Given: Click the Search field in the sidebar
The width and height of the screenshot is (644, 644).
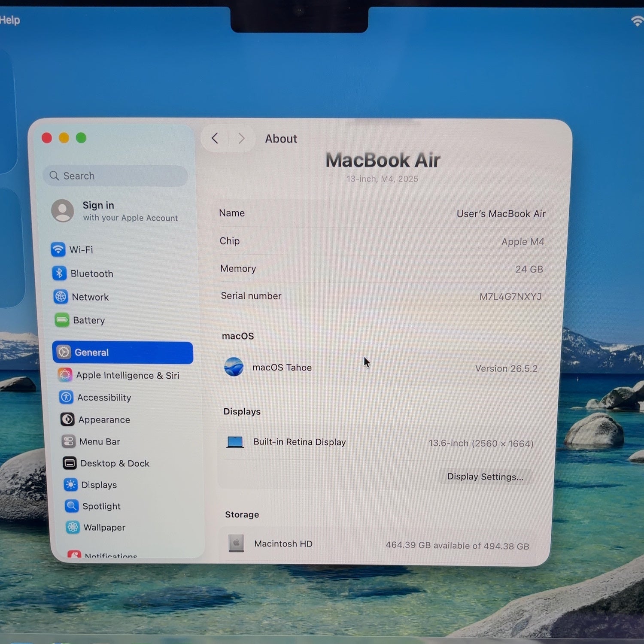Looking at the screenshot, I should (115, 176).
